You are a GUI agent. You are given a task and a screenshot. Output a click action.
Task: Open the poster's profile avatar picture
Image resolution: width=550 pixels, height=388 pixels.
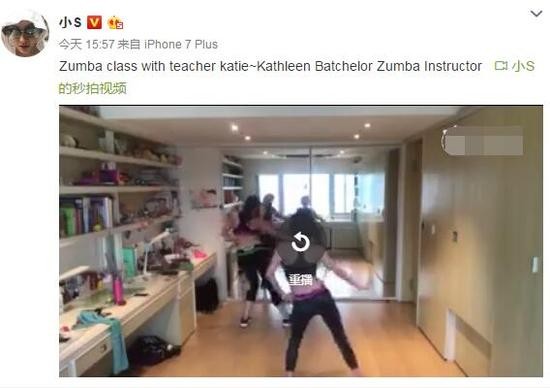click(x=25, y=34)
